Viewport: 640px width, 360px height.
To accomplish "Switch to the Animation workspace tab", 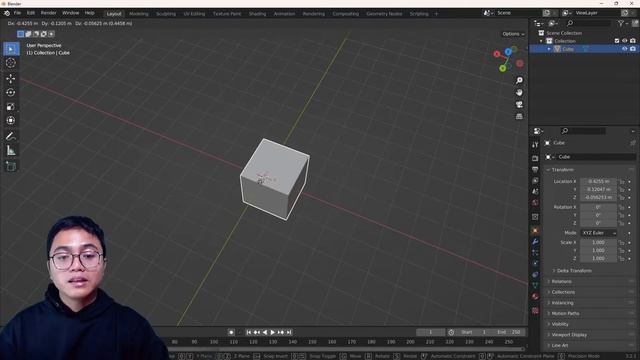I will click(284, 14).
